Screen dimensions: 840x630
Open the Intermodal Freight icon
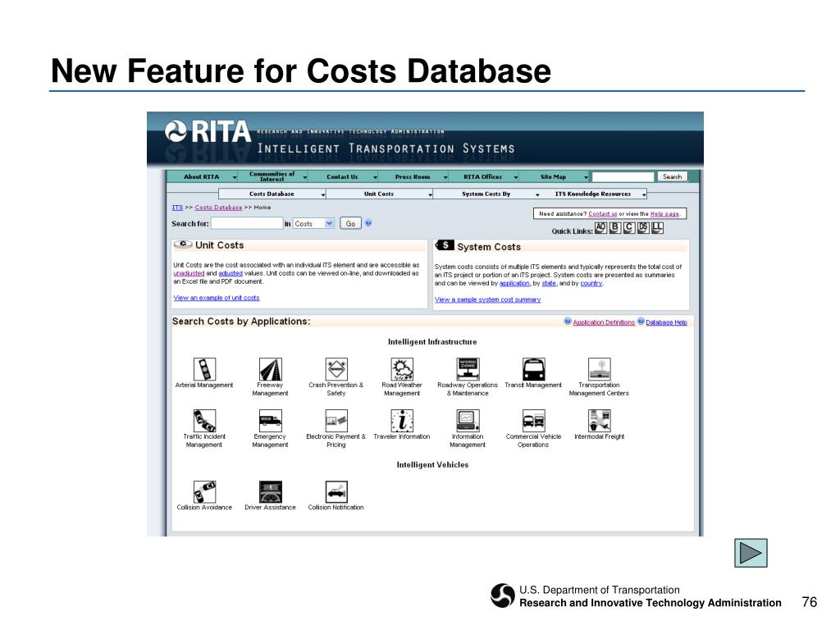[599, 421]
